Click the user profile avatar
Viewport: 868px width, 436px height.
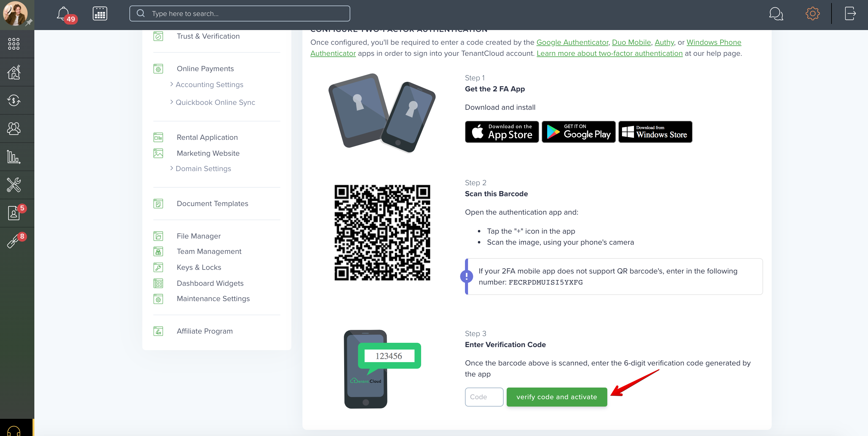click(x=15, y=13)
